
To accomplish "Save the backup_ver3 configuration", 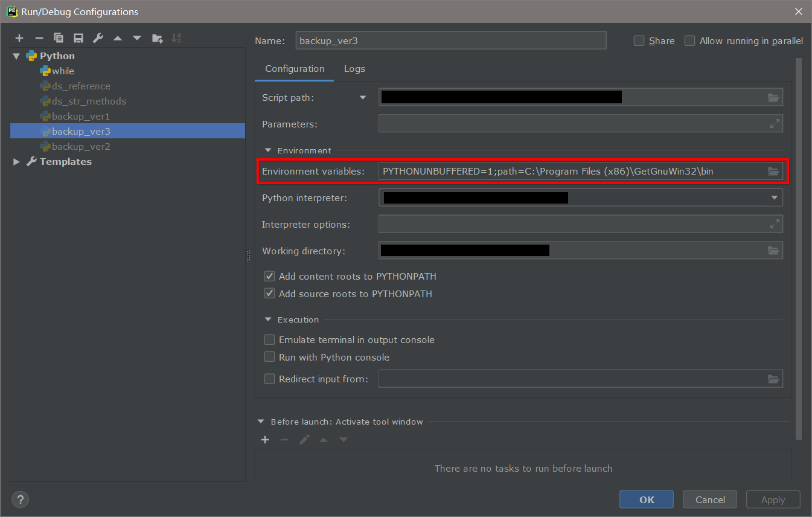I will 78,37.
